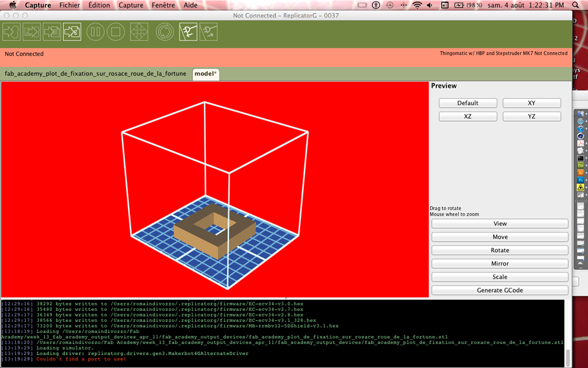
Task: Click the Connect plug icon
Action: 188,32
